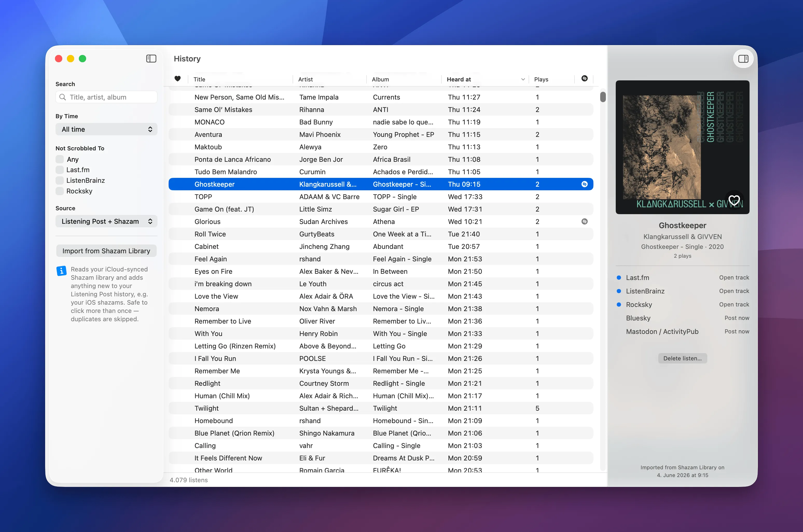Open track on Rocksky
This screenshot has width=803, height=532.
[734, 305]
